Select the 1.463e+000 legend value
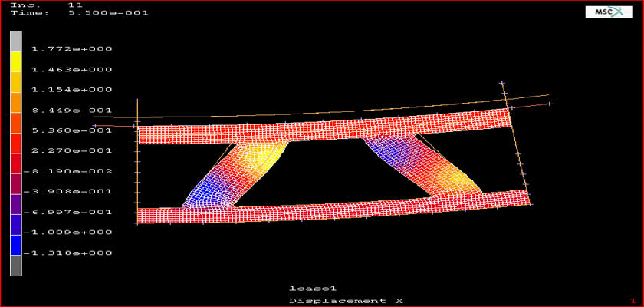Viewport: 644px width, 307px height. (72, 69)
